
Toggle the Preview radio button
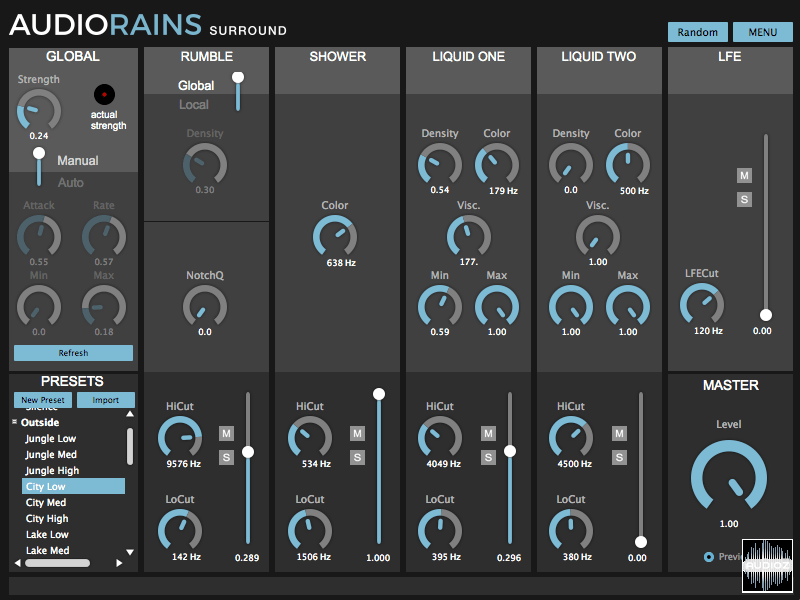(x=709, y=557)
